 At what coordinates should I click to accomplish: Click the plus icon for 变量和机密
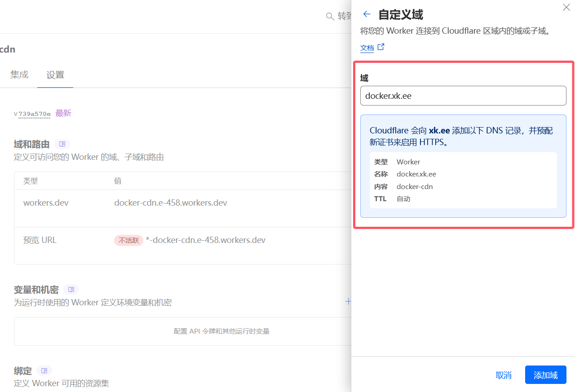(x=348, y=301)
